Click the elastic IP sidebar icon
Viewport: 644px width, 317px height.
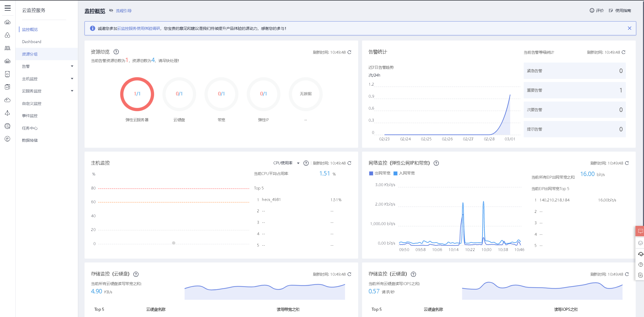coord(8,139)
